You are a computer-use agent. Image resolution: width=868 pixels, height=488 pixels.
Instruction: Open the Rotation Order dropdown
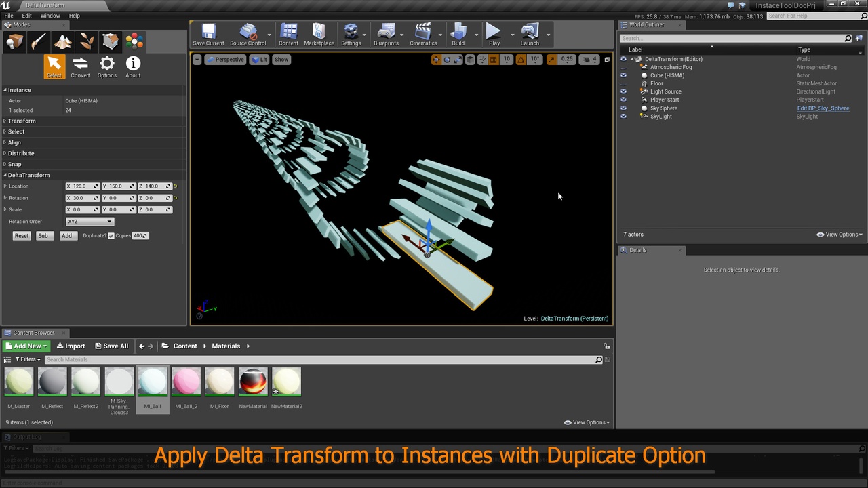[90, 222]
